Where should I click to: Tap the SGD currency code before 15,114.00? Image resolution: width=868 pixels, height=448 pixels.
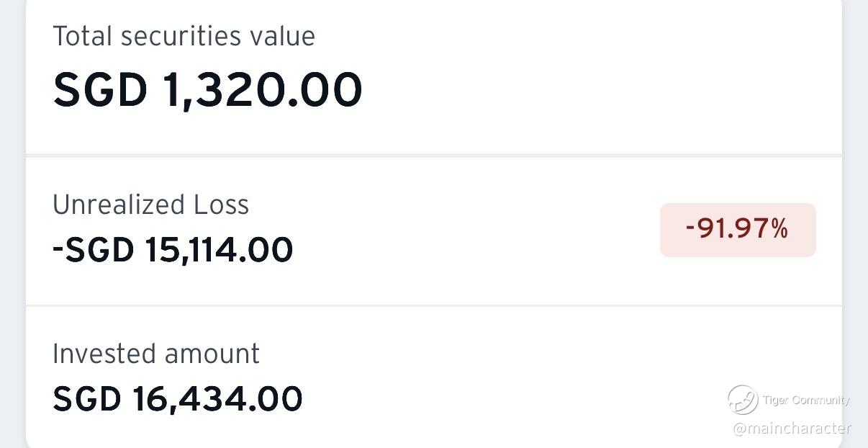(99, 250)
